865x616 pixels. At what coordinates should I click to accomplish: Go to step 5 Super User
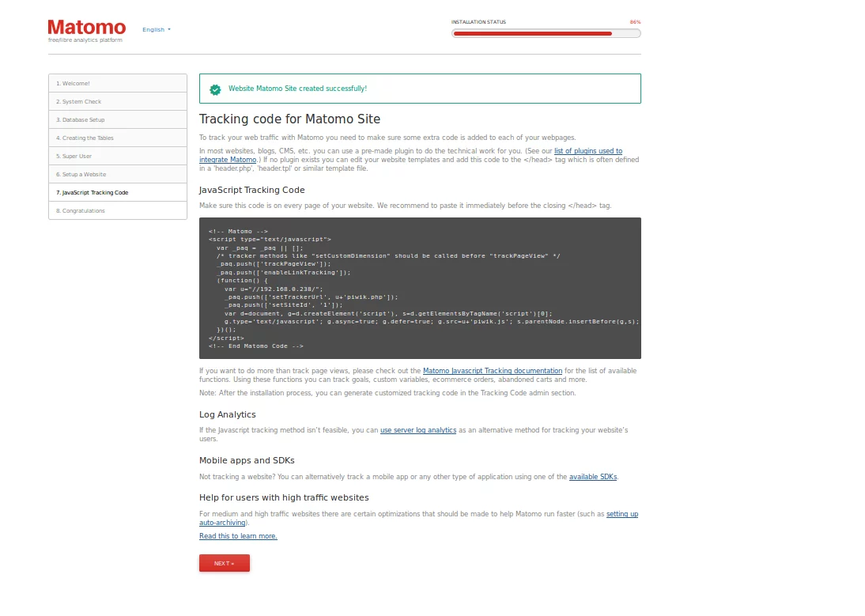[x=118, y=156]
